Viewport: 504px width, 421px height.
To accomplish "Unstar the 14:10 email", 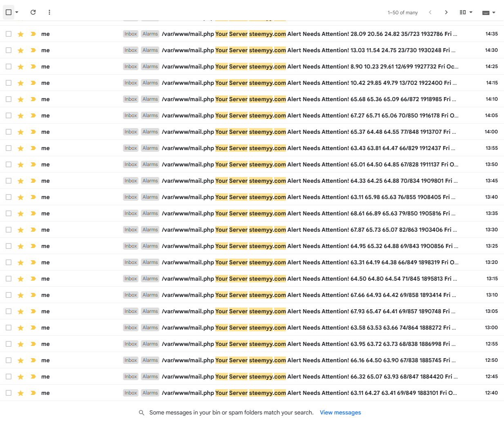I will click(20, 99).
